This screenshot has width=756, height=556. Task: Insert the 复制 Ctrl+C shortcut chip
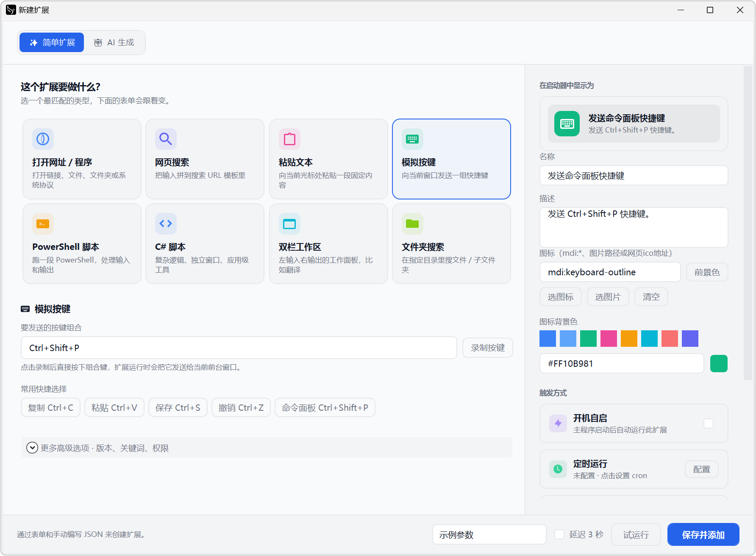pyautogui.click(x=50, y=407)
